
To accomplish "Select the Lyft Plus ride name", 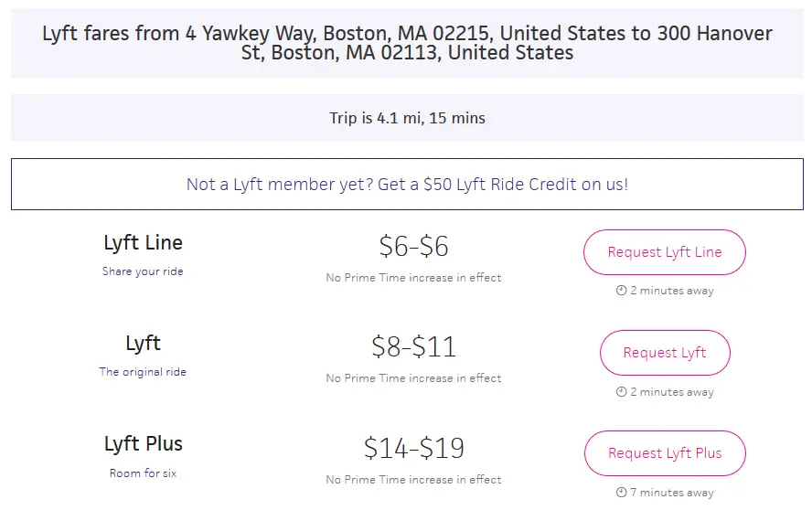I will (143, 444).
